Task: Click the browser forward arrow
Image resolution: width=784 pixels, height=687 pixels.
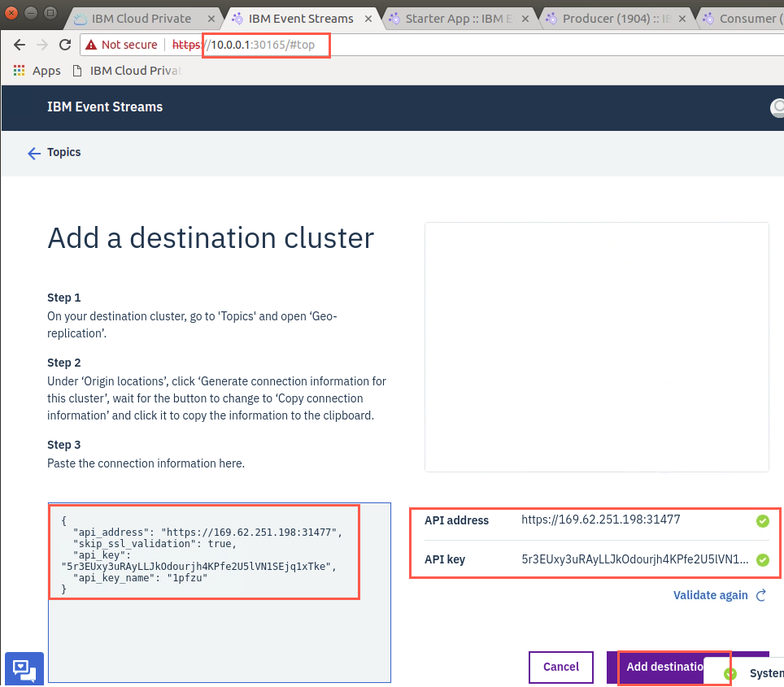Action: pyautogui.click(x=42, y=45)
